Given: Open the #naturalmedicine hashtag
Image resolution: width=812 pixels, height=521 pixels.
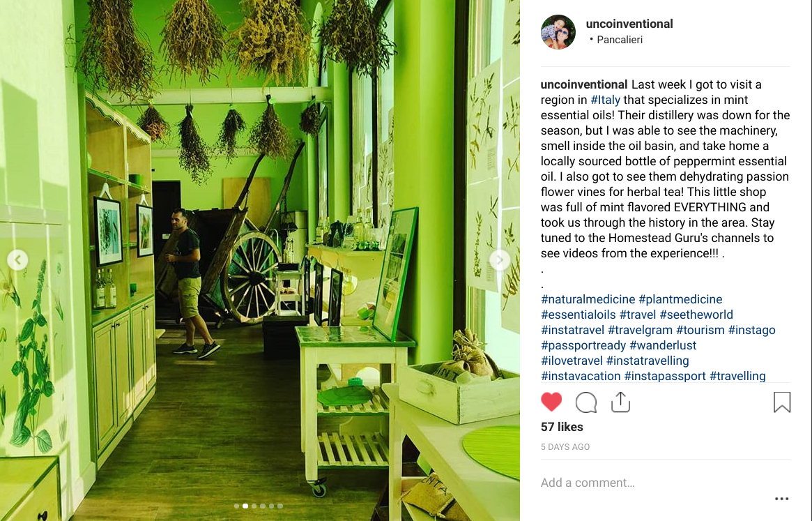Looking at the screenshot, I should click(x=588, y=299).
